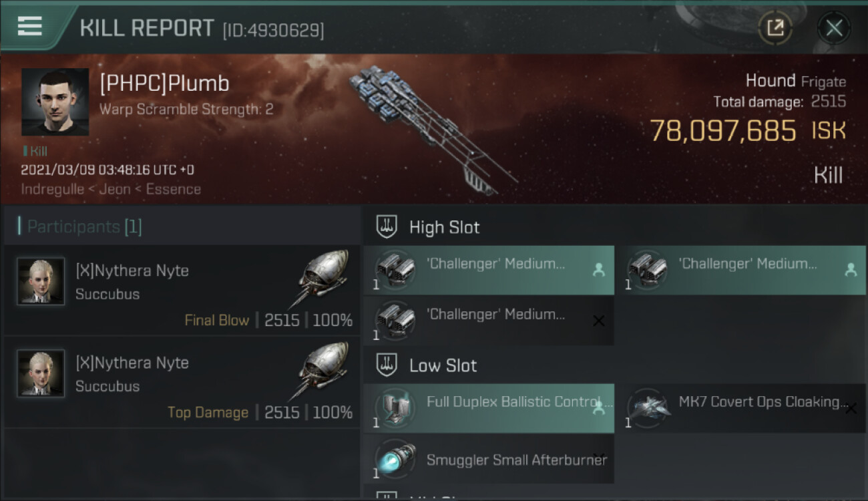868x501 pixels.
Task: Open the hamburger menu icon
Action: pyautogui.click(x=30, y=26)
